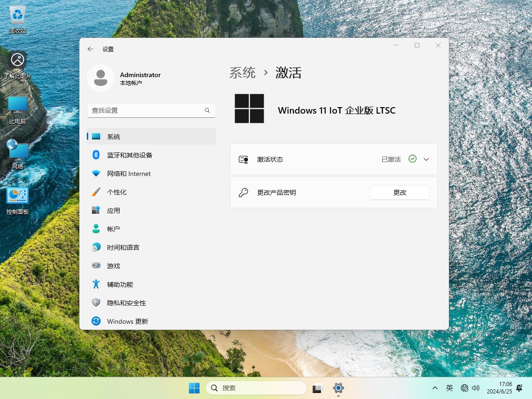
Task: Click the Windows 11 IoT 企业版 LTSC title
Action: [x=337, y=110]
